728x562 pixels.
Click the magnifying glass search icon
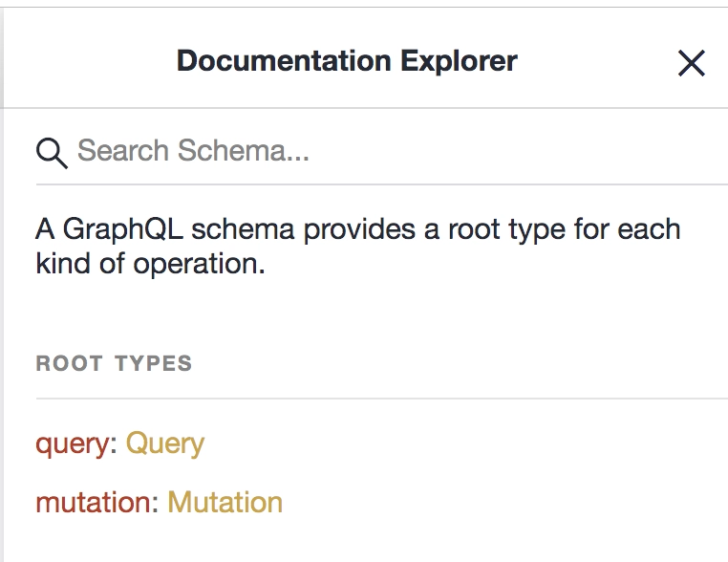52,153
